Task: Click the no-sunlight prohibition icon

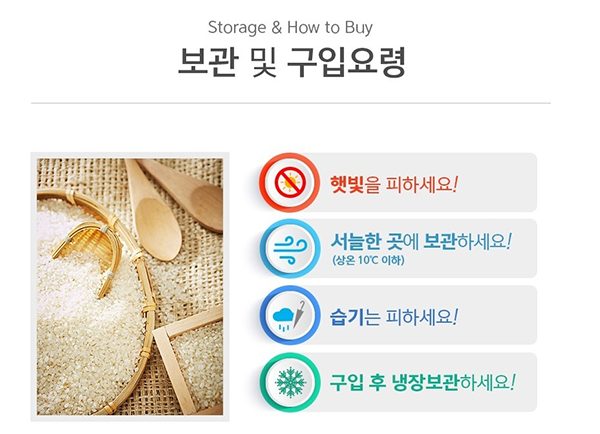Action: click(x=290, y=183)
